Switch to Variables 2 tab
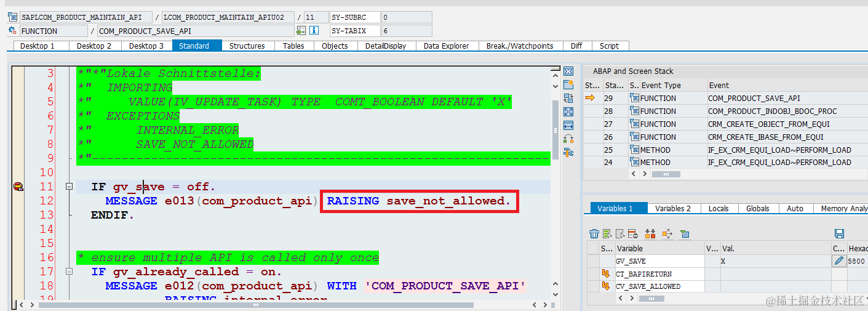868x311 pixels. (x=673, y=208)
